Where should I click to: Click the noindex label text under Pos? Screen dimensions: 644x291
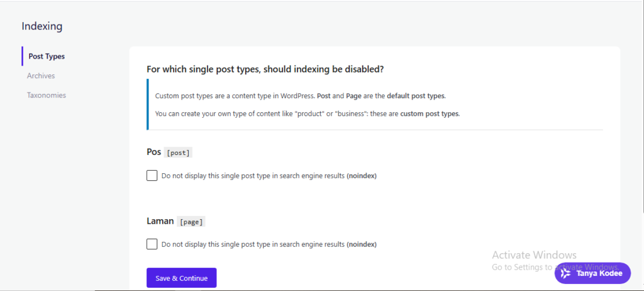point(269,176)
